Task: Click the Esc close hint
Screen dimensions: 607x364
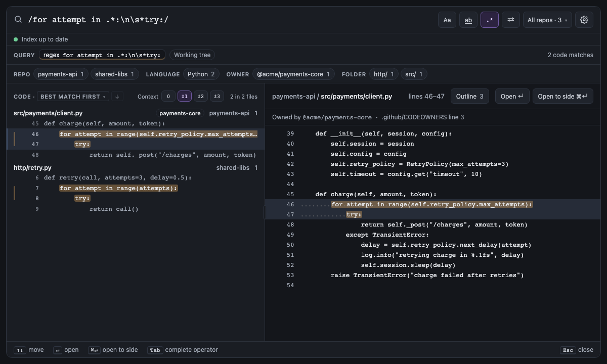Action: pyautogui.click(x=577, y=350)
